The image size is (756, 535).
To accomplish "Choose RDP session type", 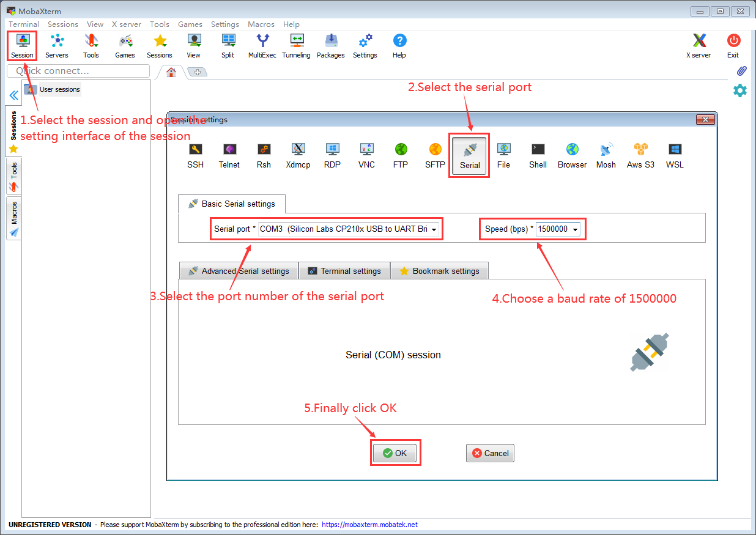I will coord(332,156).
